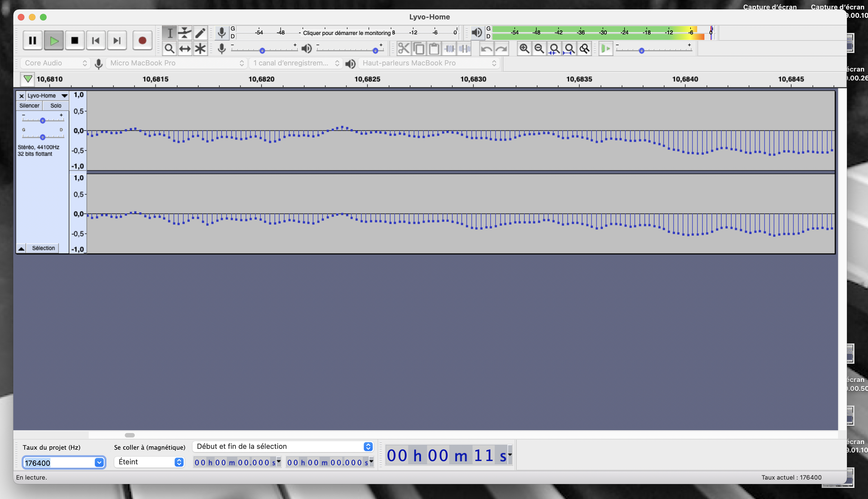
Task: Pause the audio playback
Action: (32, 40)
